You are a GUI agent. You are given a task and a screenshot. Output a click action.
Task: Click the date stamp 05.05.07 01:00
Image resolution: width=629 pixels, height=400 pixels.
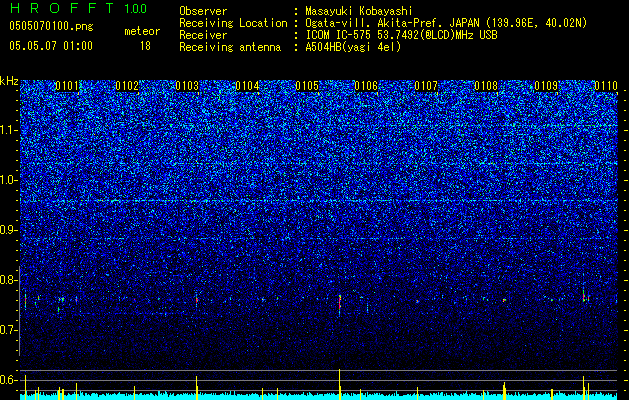coord(51,46)
